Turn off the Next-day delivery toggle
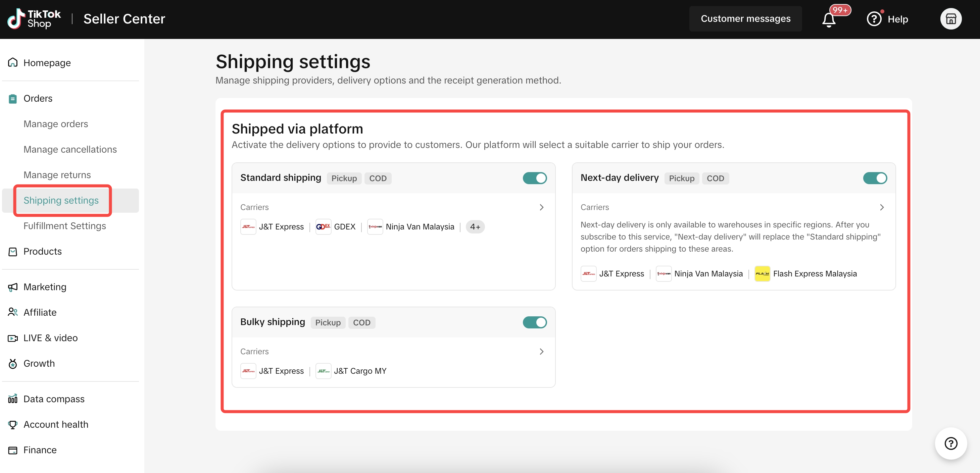 click(875, 178)
